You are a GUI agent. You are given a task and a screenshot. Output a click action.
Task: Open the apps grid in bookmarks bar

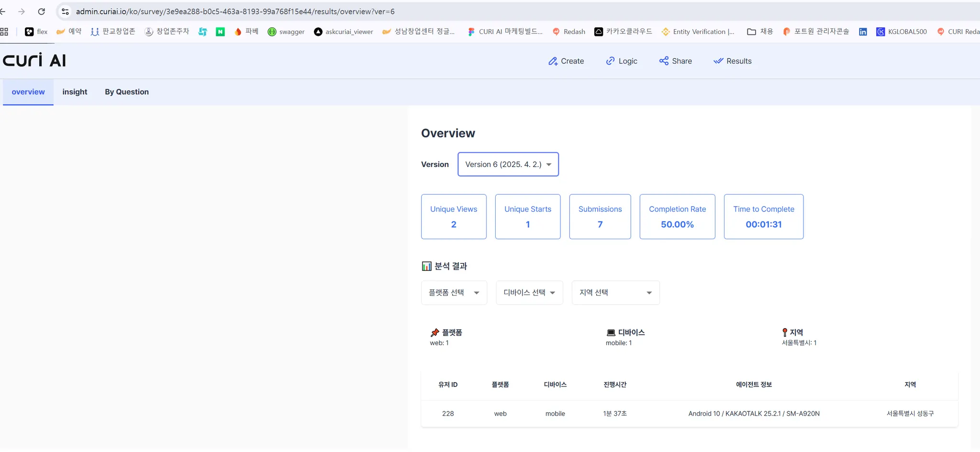(4, 32)
